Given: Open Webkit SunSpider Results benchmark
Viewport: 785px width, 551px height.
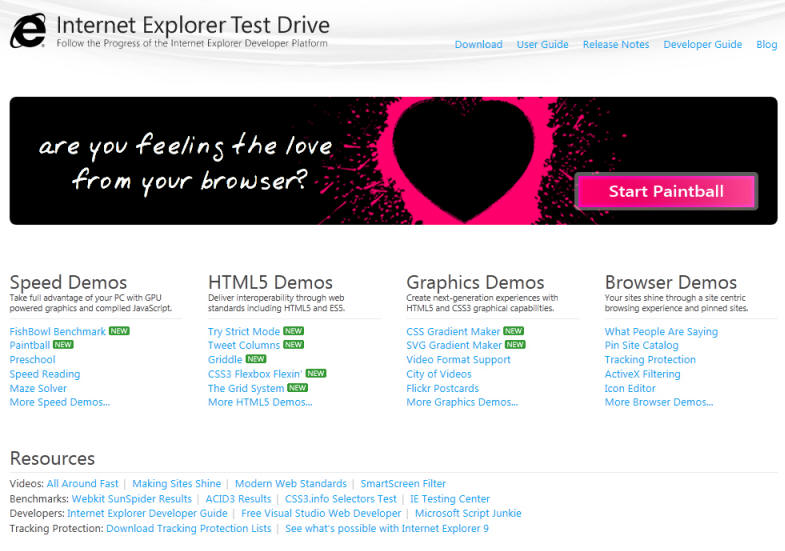Looking at the screenshot, I should click(x=132, y=498).
